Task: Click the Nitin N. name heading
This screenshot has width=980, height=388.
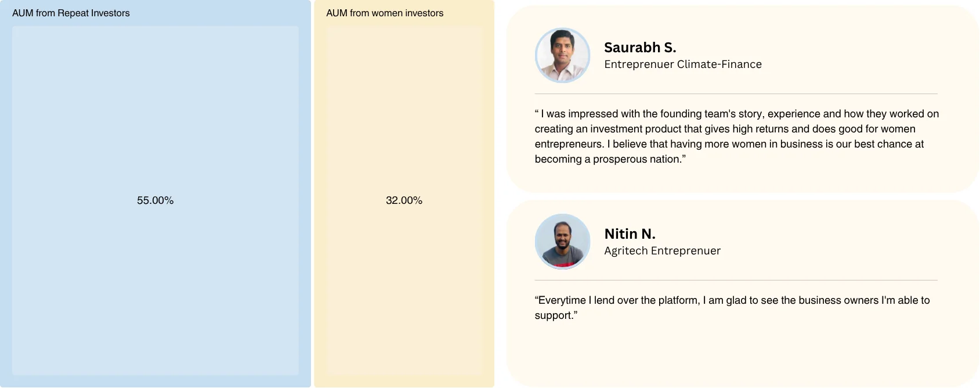Action: pos(630,234)
